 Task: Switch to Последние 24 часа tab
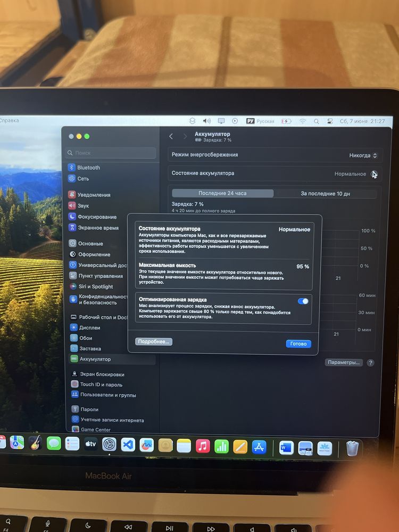[x=222, y=193]
